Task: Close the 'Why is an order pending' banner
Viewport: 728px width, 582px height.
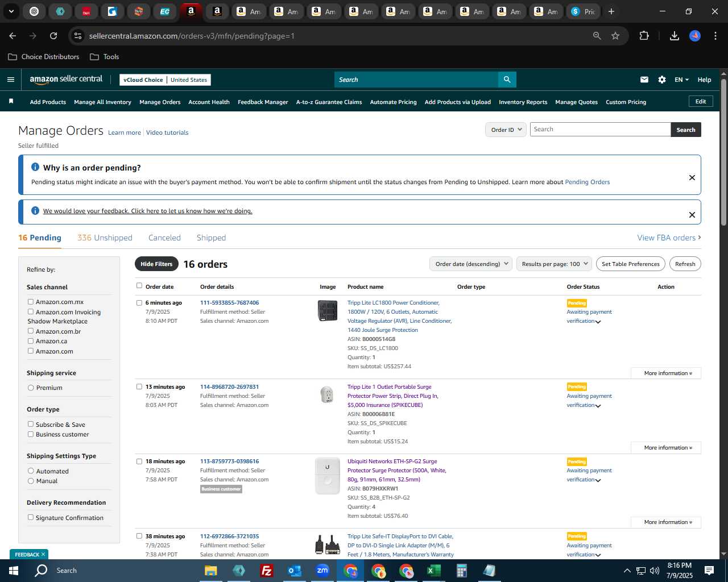Action: tap(692, 177)
